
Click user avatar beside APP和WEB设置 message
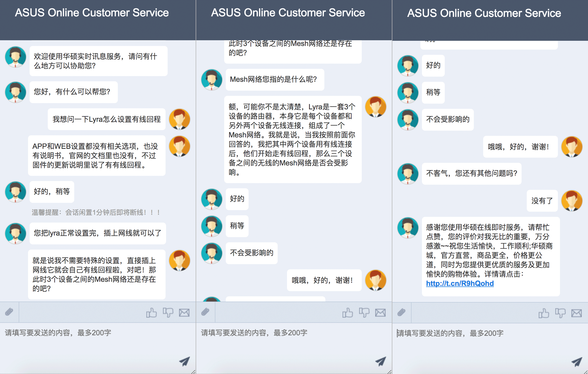pyautogui.click(x=180, y=146)
